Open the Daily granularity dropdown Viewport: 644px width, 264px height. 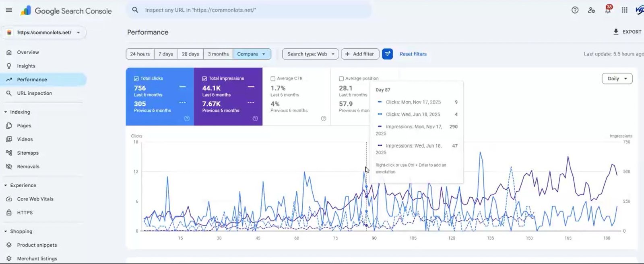point(617,79)
